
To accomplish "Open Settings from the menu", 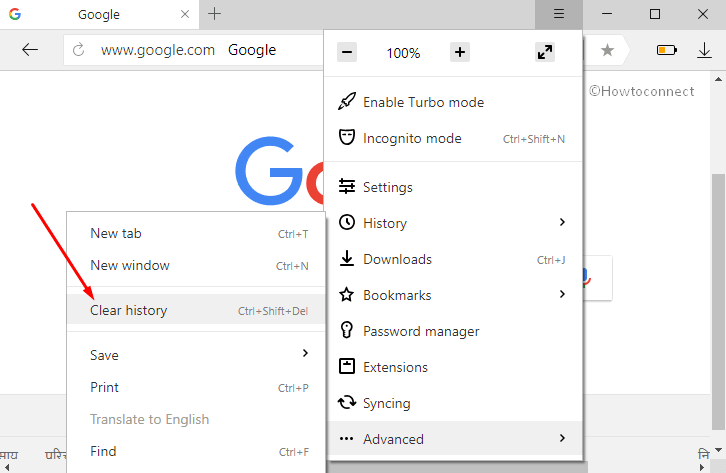I will click(x=453, y=187).
